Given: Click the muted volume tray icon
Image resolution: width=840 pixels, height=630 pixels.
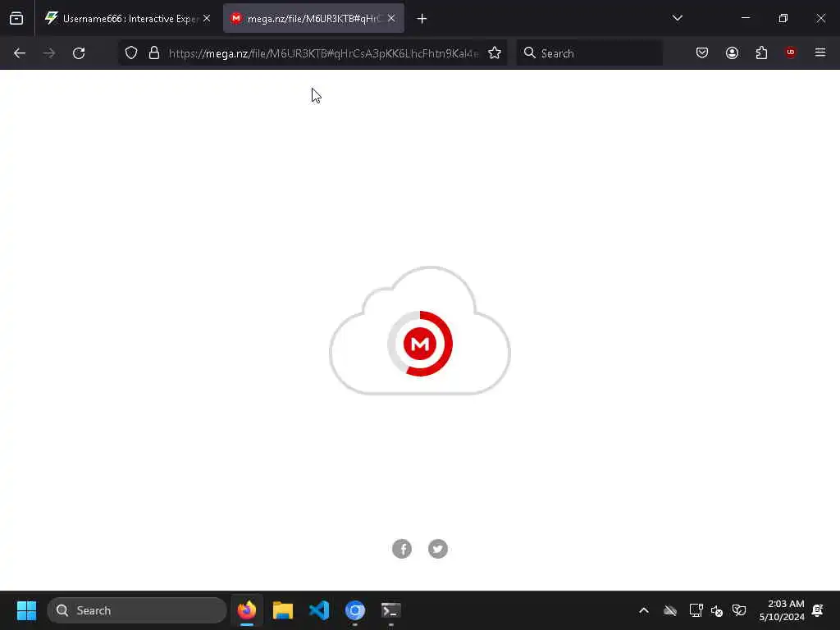Looking at the screenshot, I should tap(717, 610).
